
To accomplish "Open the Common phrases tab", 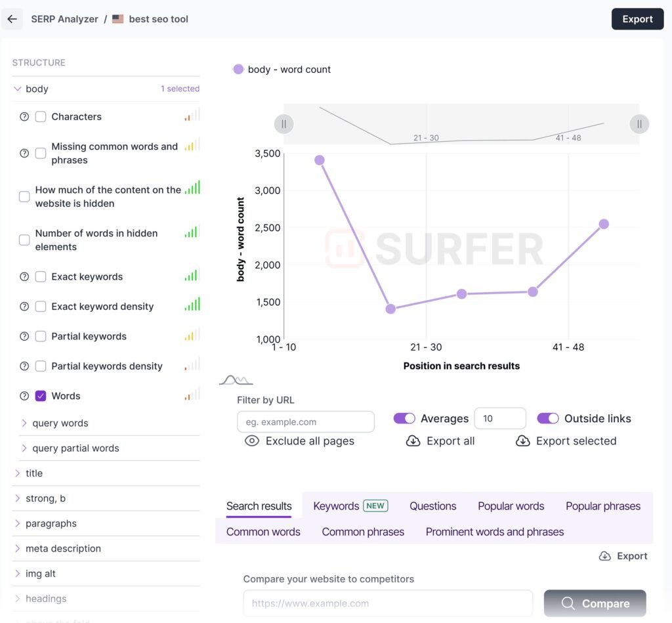I will (363, 532).
